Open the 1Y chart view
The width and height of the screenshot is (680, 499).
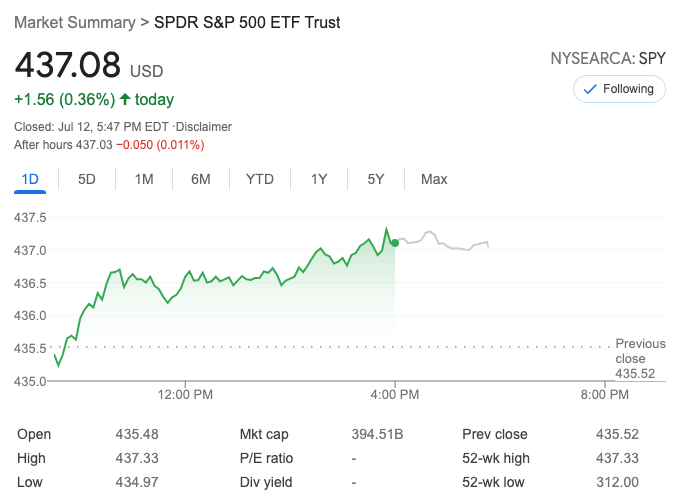pos(319,179)
